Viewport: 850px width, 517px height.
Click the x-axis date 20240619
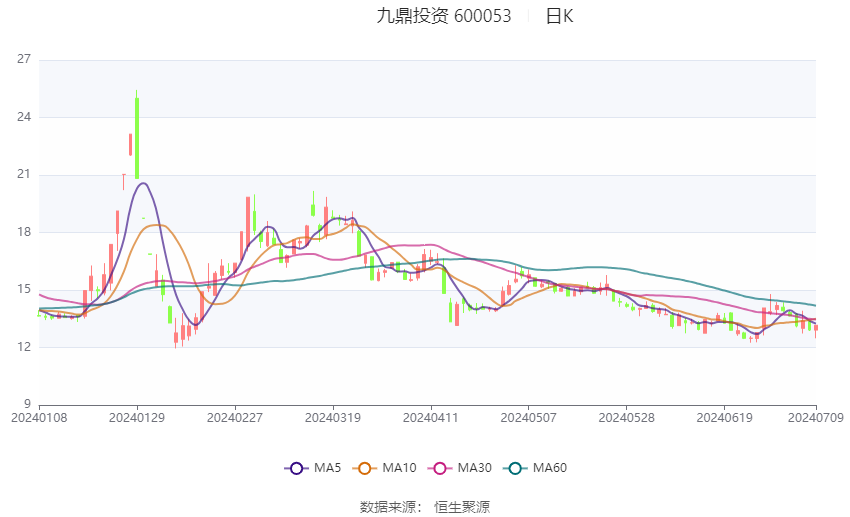click(x=724, y=418)
